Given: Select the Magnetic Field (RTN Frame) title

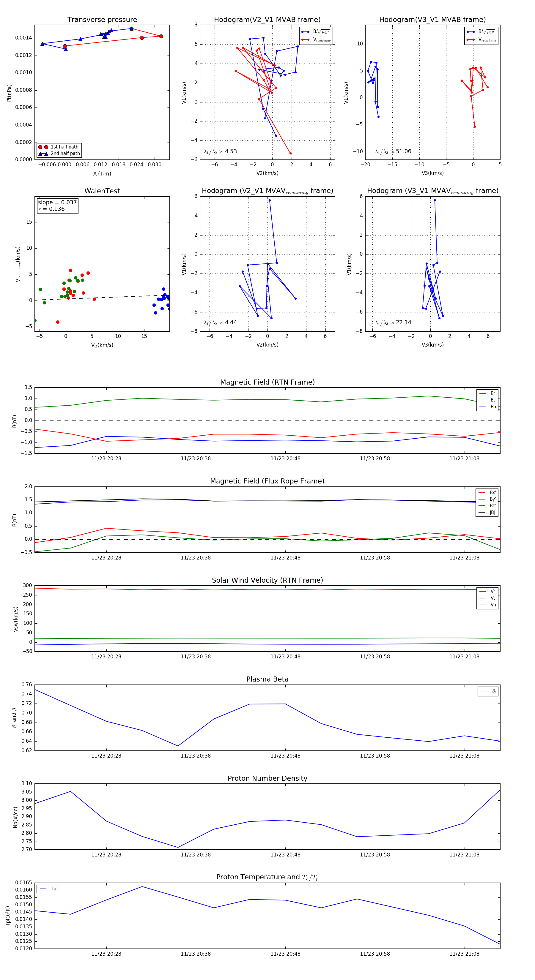Looking at the screenshot, I should [267, 382].
